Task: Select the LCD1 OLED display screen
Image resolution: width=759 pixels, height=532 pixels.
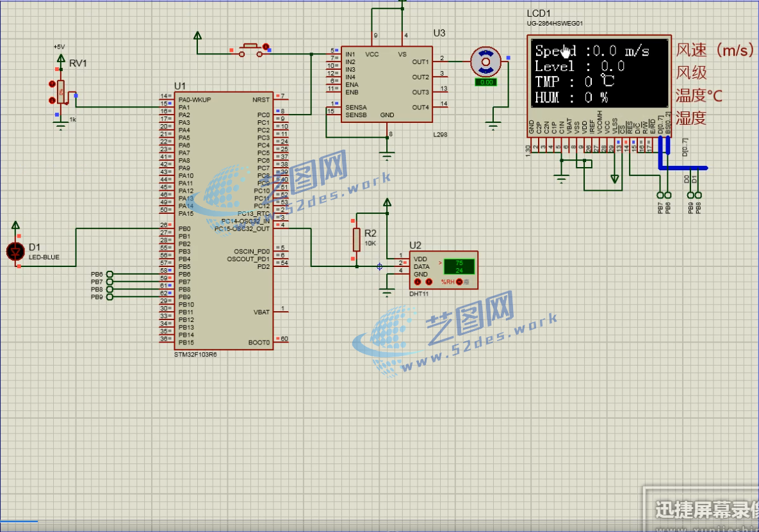Action: [x=600, y=73]
